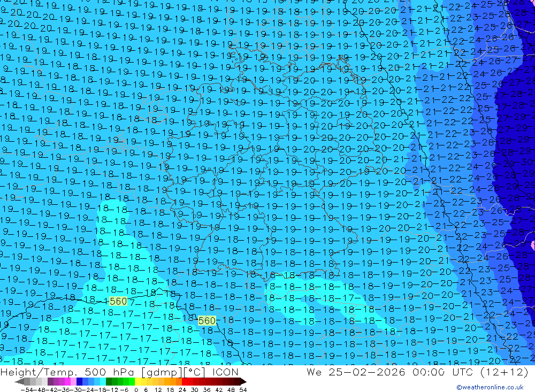Viewport: 535px width, 392px height.
Task: Click the 'Height/Temp. 500 hPa' map title
Action: (68, 372)
